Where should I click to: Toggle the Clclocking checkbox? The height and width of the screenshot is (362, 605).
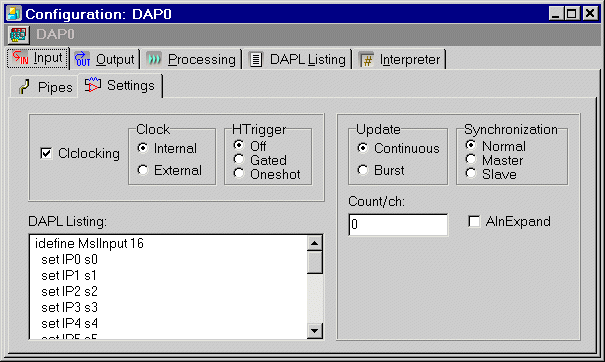pyautogui.click(x=46, y=154)
